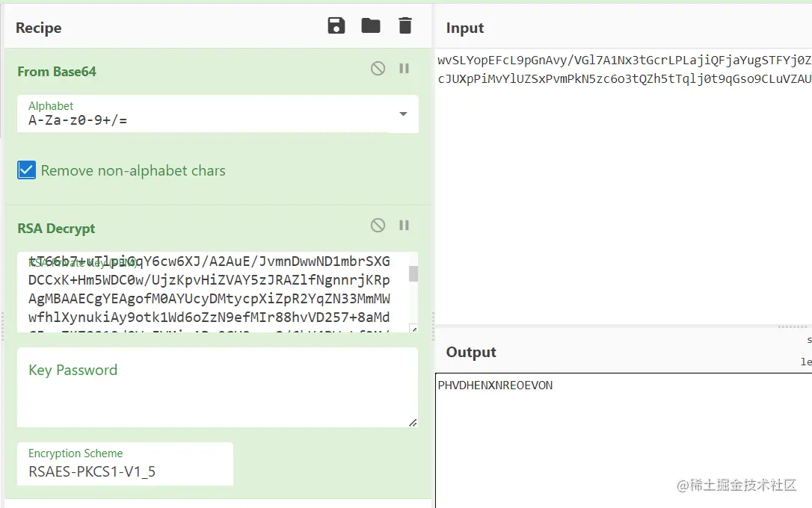Click the first input line starting wvSLYopEFcL9

coord(624,60)
